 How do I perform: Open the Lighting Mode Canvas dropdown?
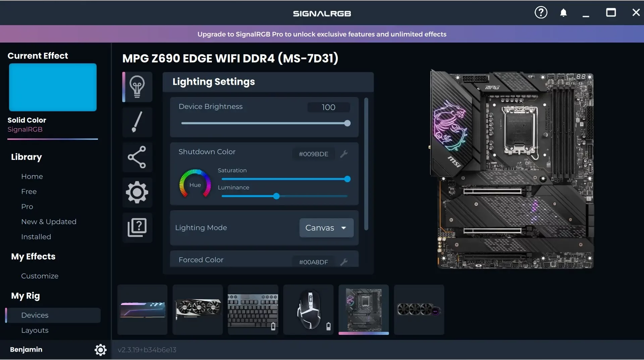[x=326, y=228]
